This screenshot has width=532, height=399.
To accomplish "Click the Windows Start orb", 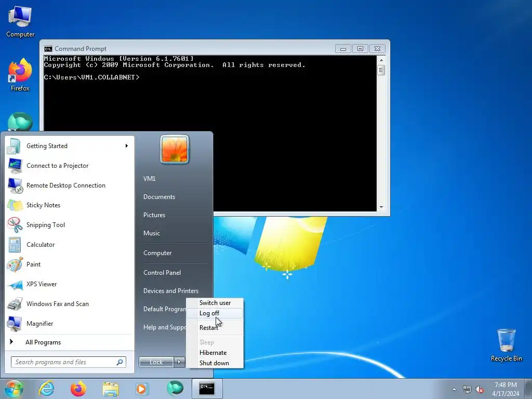I will pyautogui.click(x=13, y=389).
